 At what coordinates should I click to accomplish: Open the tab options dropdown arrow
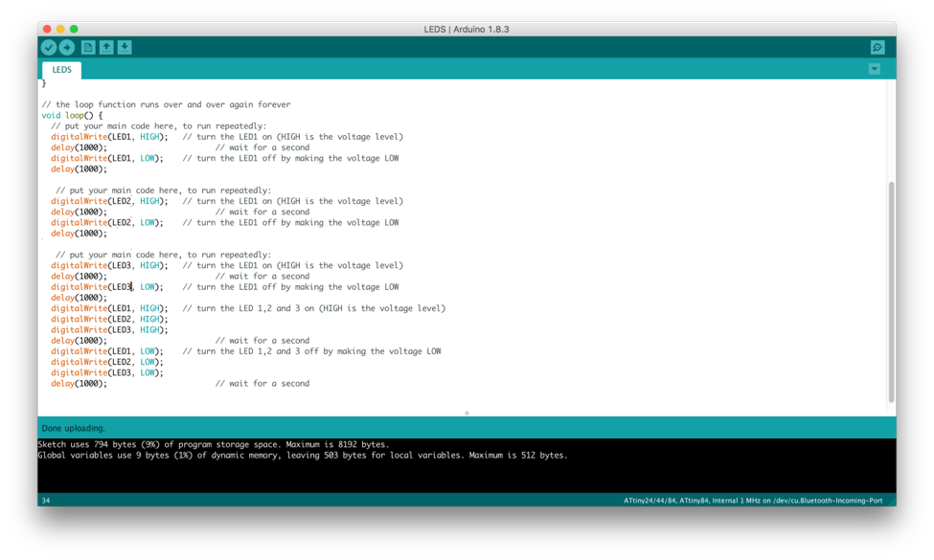click(875, 69)
